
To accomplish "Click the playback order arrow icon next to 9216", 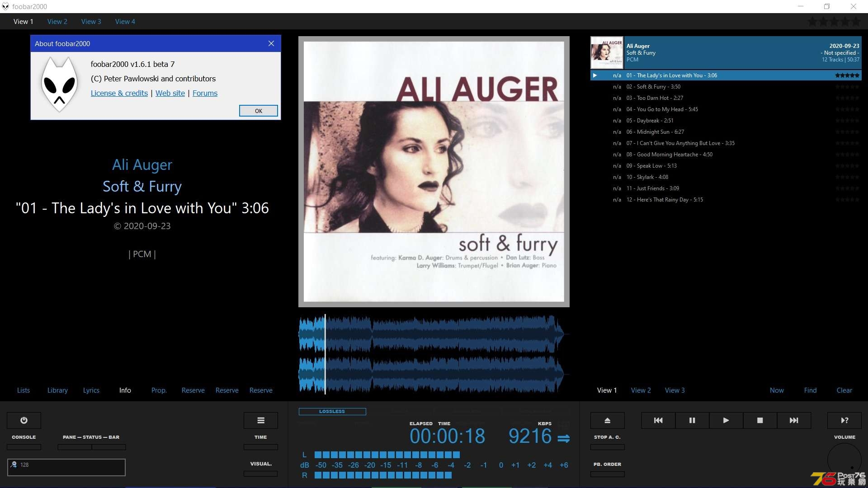I will tap(563, 438).
